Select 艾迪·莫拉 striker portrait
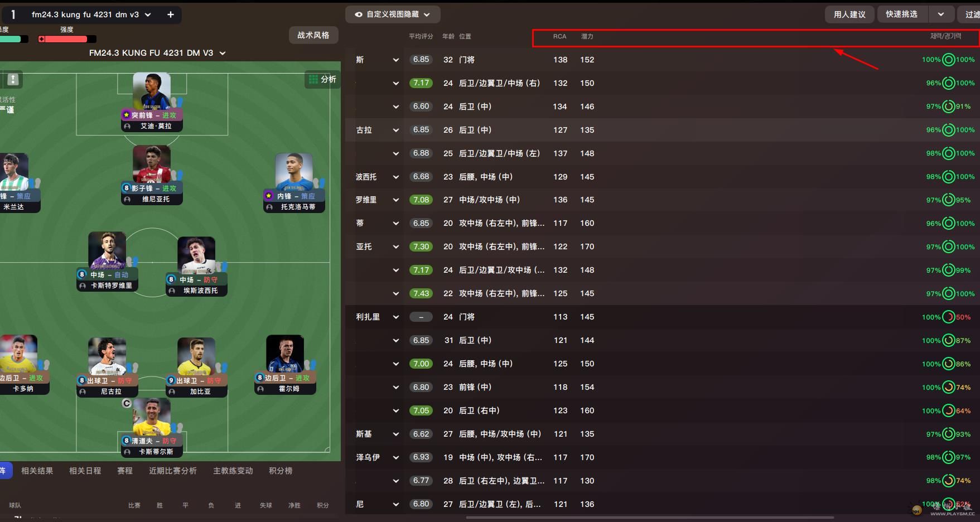 [x=152, y=91]
